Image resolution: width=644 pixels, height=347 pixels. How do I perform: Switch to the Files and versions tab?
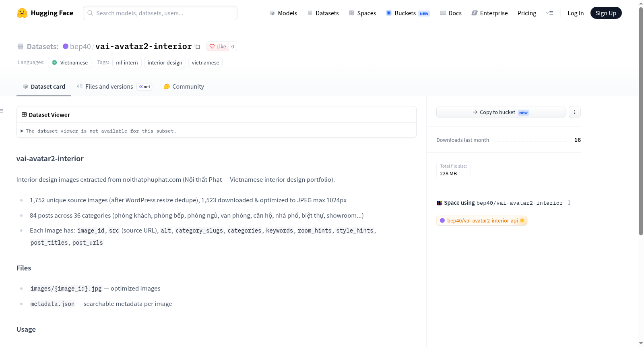(114, 87)
